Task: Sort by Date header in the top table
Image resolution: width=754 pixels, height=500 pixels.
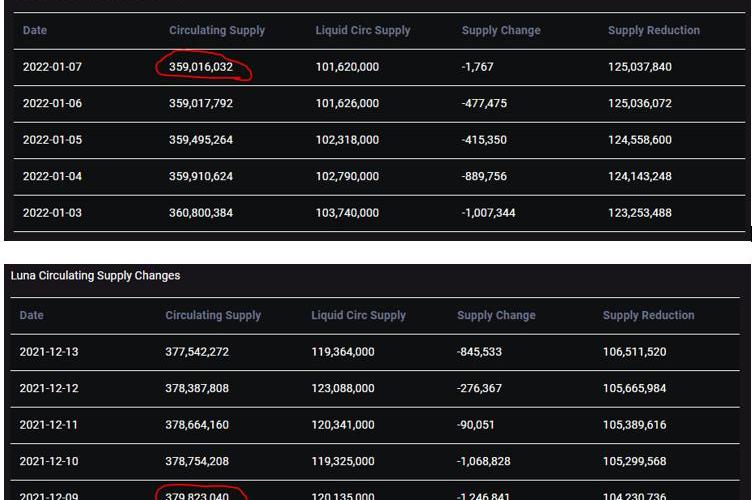Action: tap(35, 30)
